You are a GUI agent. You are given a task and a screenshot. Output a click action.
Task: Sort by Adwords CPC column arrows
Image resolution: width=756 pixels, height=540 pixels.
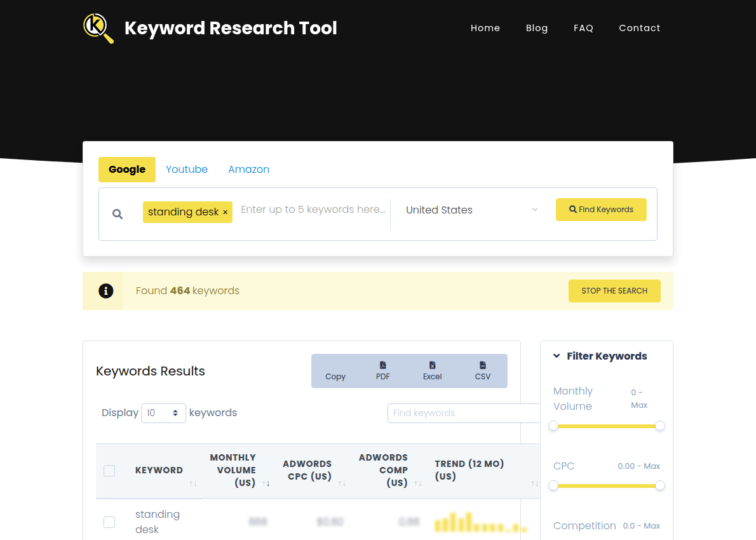[342, 483]
